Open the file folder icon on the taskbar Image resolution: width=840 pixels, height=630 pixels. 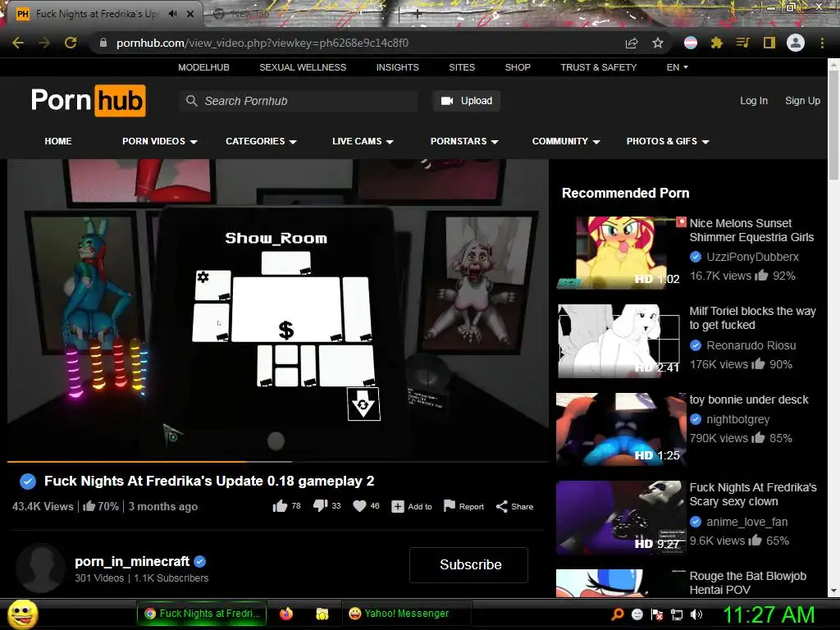tap(322, 614)
